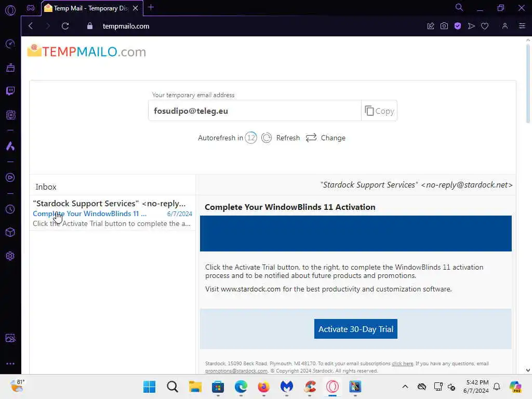Image resolution: width=532 pixels, height=399 pixels.
Task: Open Firefox from taskbar
Action: [x=263, y=387]
